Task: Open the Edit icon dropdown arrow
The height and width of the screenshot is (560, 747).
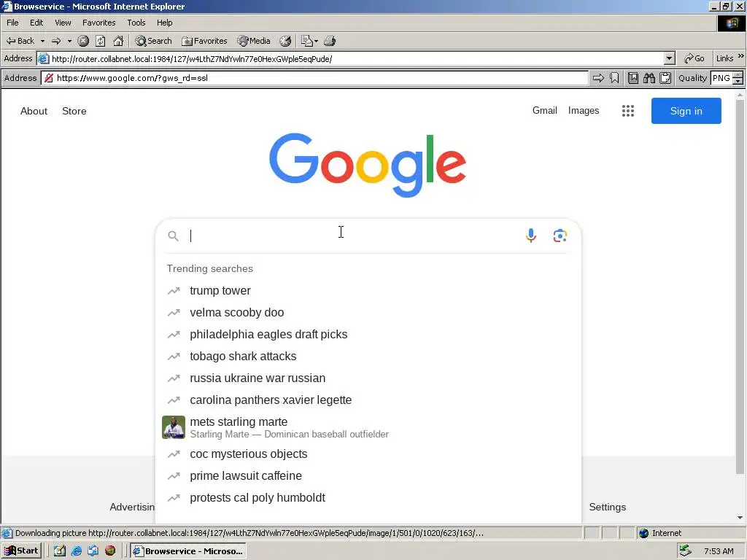Action: 316,41
